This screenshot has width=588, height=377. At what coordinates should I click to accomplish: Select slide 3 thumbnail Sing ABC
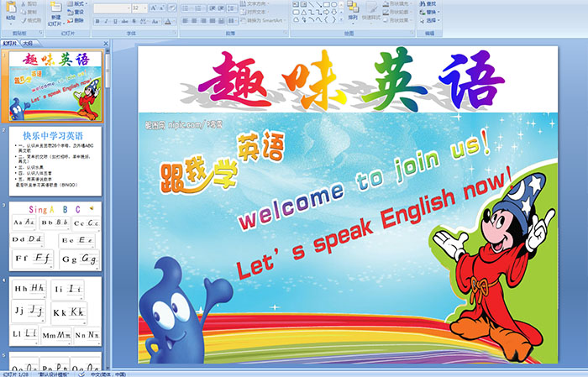pyautogui.click(x=55, y=236)
